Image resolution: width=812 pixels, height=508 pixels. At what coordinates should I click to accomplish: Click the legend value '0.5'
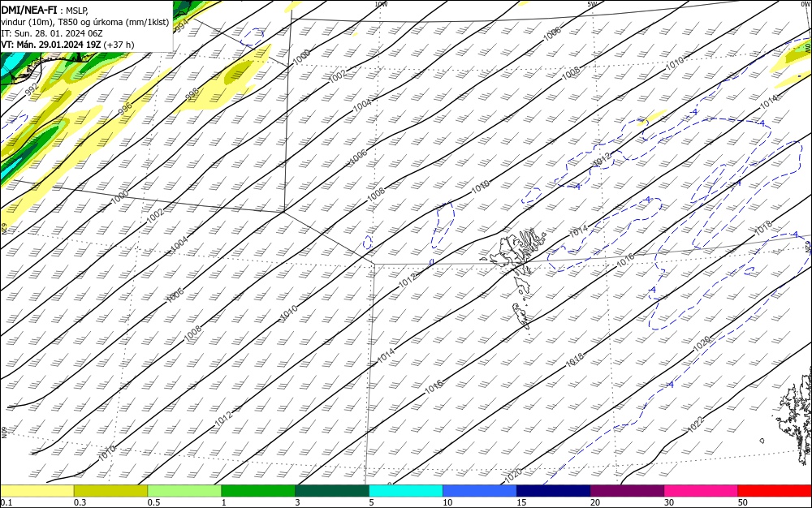(x=153, y=502)
